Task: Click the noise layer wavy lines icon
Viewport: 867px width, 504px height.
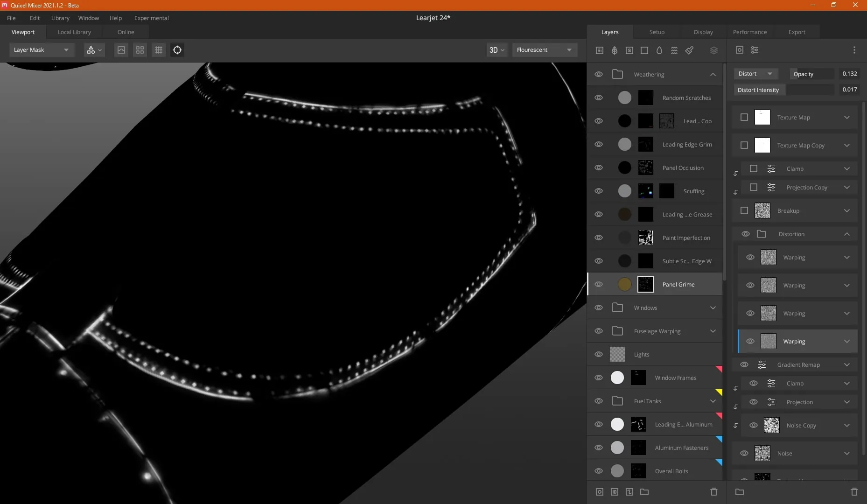Action: pos(674,50)
